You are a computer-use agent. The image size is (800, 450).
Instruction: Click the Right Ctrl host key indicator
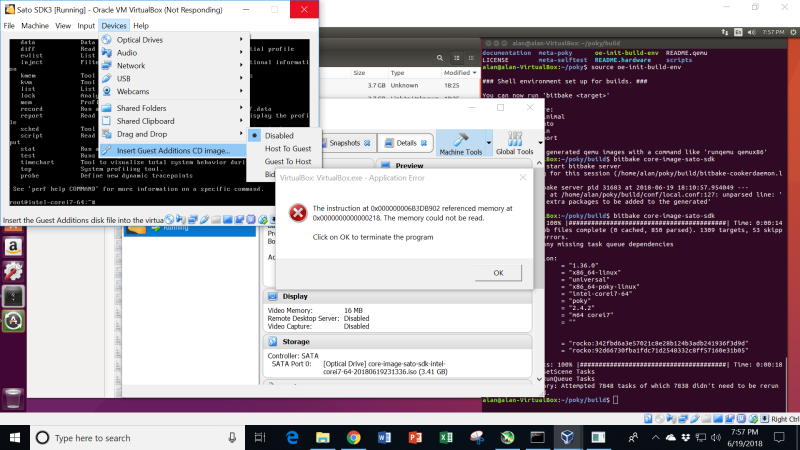[x=785, y=419]
